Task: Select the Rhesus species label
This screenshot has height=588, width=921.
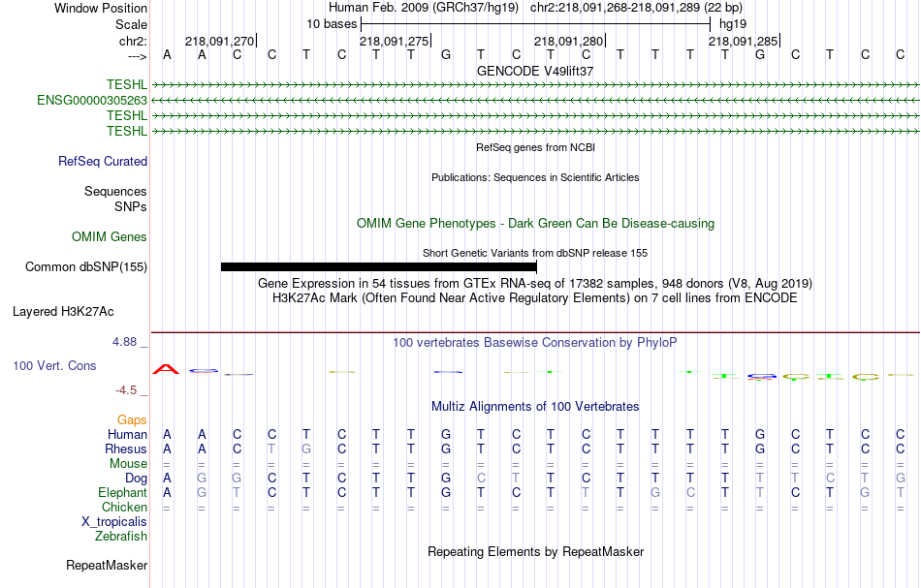Action: (x=126, y=449)
